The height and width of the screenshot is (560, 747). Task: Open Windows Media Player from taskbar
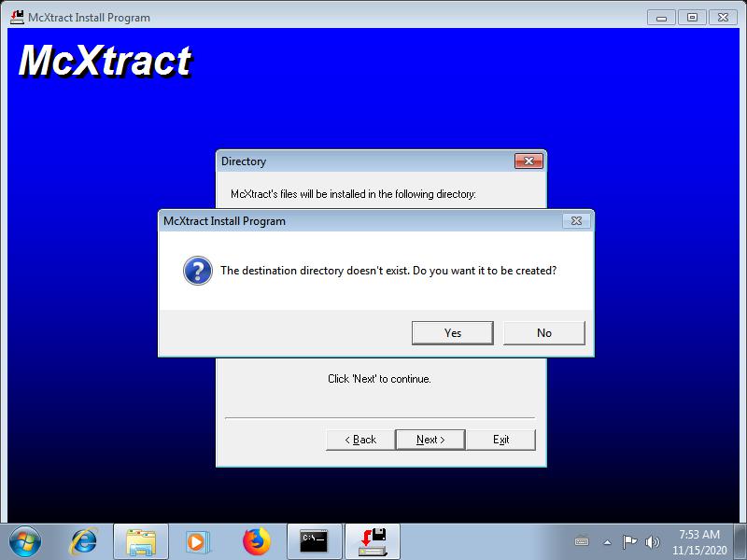click(x=196, y=542)
